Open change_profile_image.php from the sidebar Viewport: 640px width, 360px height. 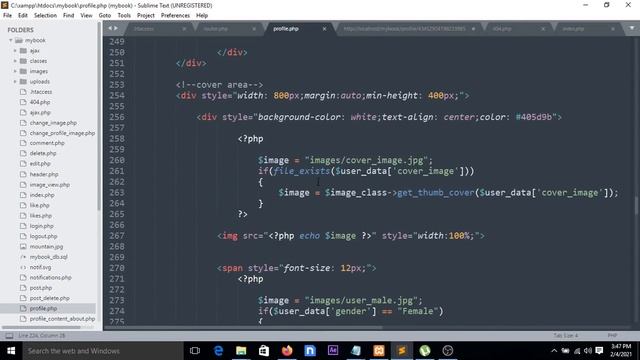62,133
